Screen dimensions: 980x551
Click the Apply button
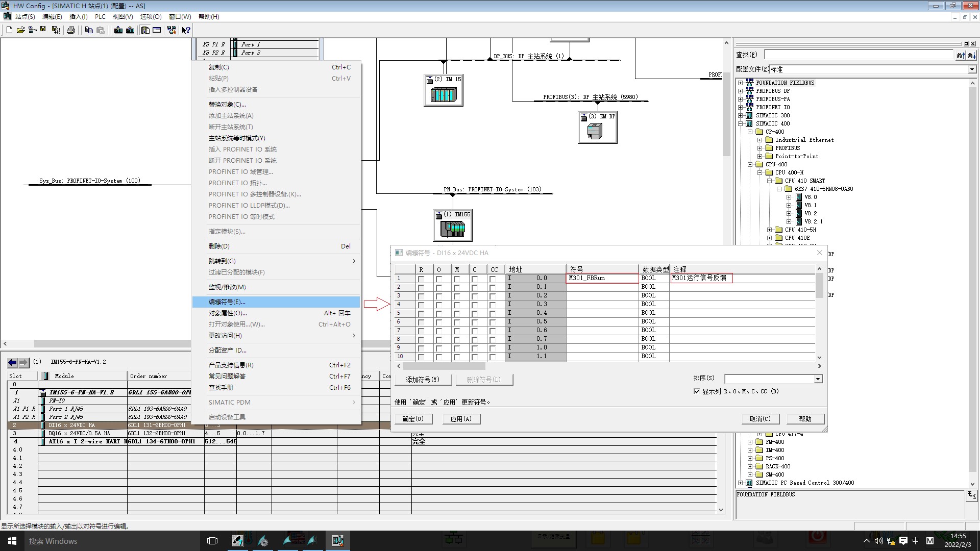click(x=460, y=419)
